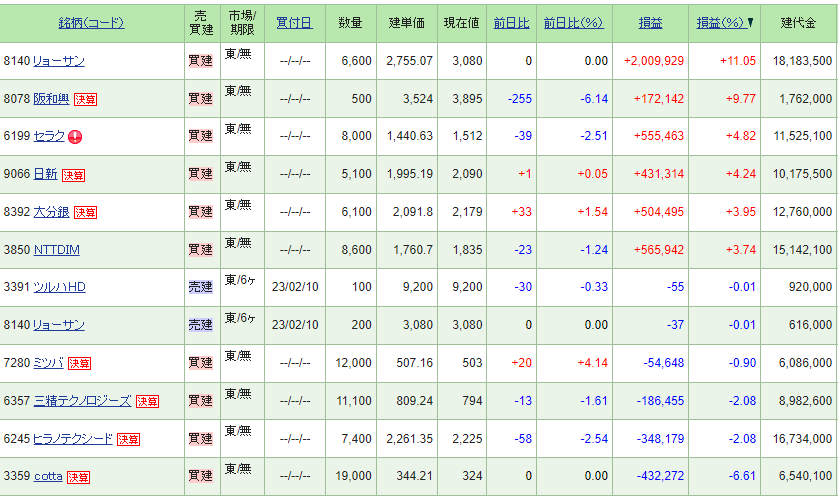The width and height of the screenshot is (838, 503).
Task: Open the ミツバ stock link
Action: [49, 363]
